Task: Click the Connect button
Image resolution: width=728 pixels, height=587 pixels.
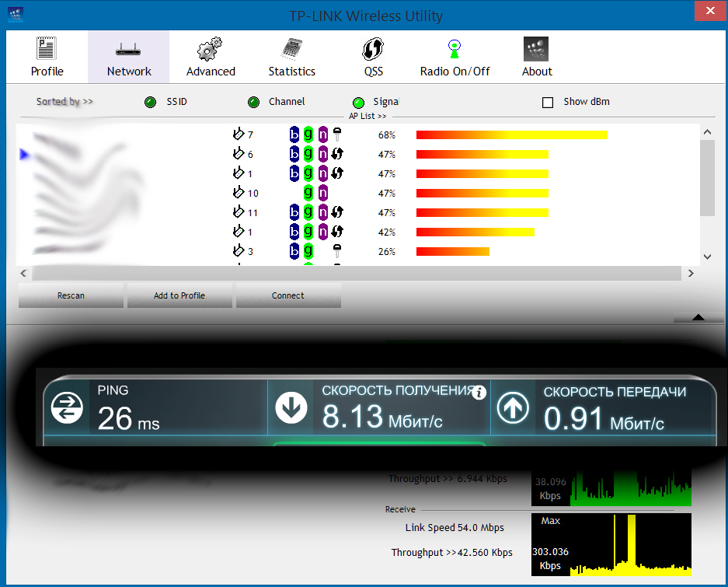Action: tap(288, 295)
